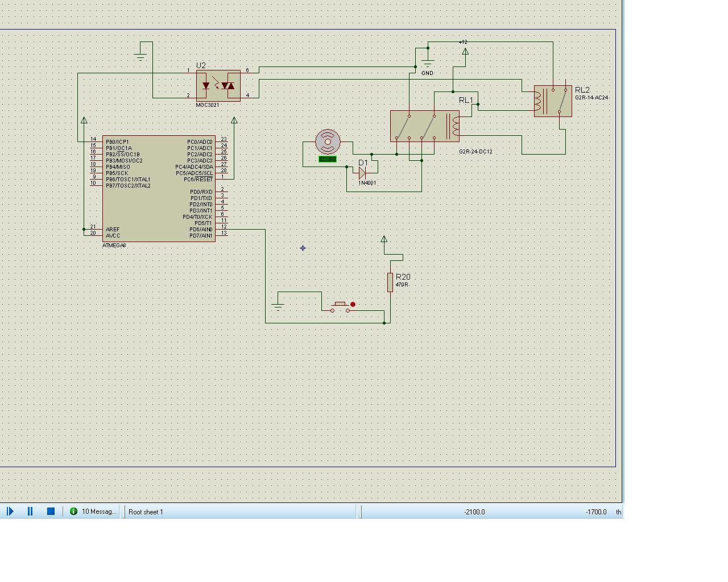Select the D1 diode symbol

coord(362,173)
